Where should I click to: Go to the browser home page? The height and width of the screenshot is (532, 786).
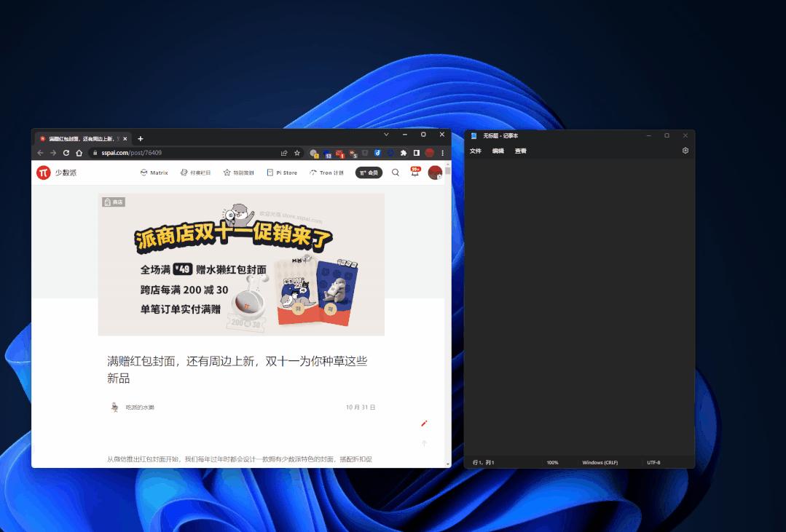click(x=79, y=153)
